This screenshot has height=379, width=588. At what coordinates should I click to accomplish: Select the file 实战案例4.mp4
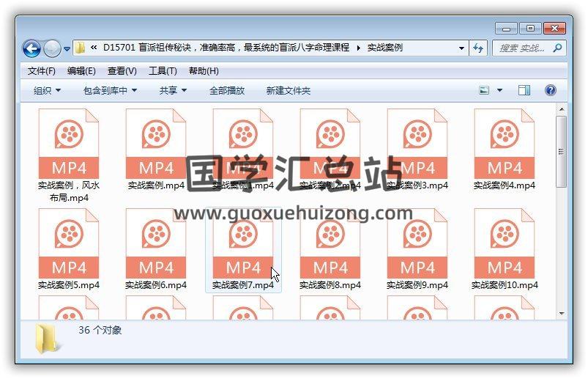coord(504,150)
